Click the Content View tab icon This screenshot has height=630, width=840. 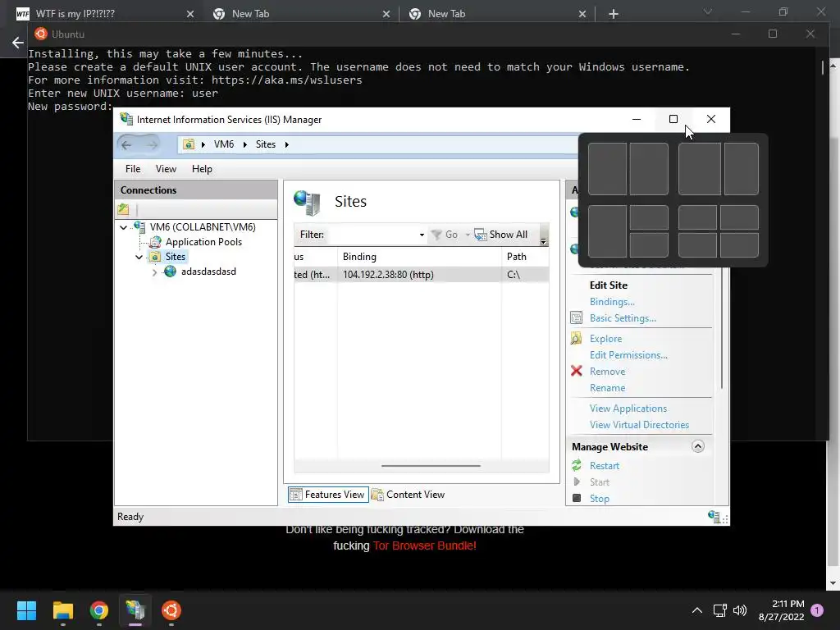coord(377,495)
